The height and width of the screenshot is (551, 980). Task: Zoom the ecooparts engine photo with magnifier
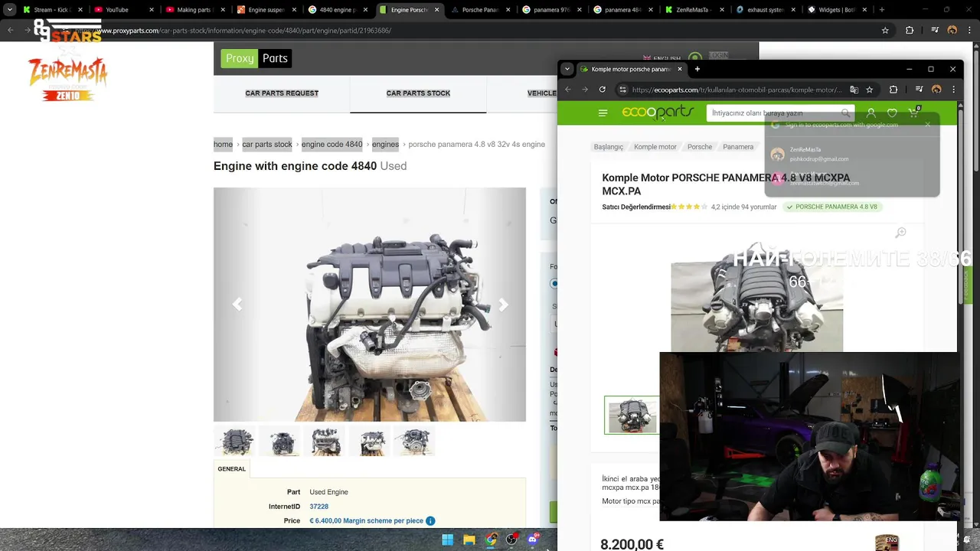[x=901, y=232]
